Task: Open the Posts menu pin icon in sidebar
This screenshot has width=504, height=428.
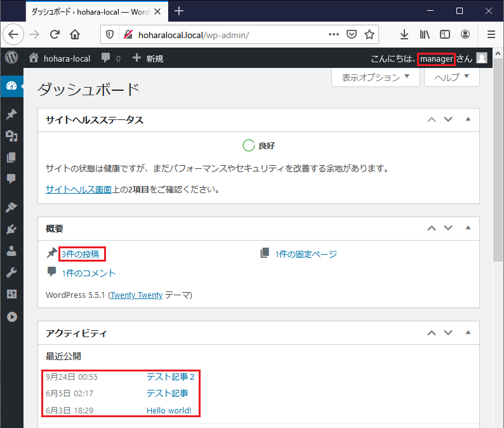Action: pyautogui.click(x=11, y=114)
